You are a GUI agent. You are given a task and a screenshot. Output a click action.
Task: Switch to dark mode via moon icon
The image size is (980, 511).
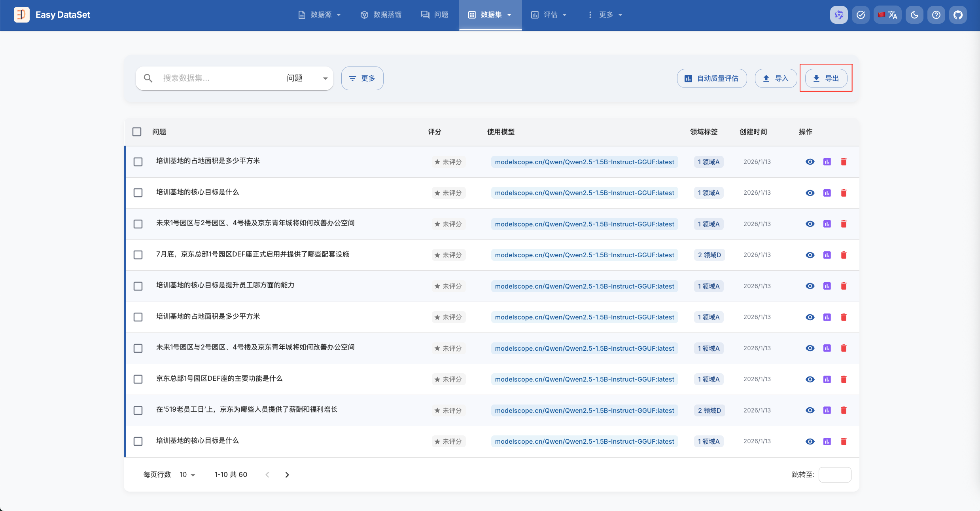coord(914,15)
